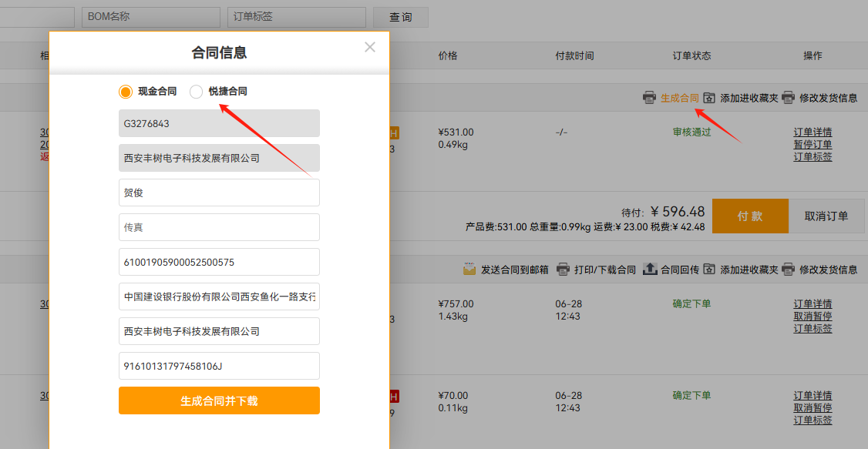This screenshot has width=868, height=449.
Task: Click the 取消订单 button
Action: 826,216
